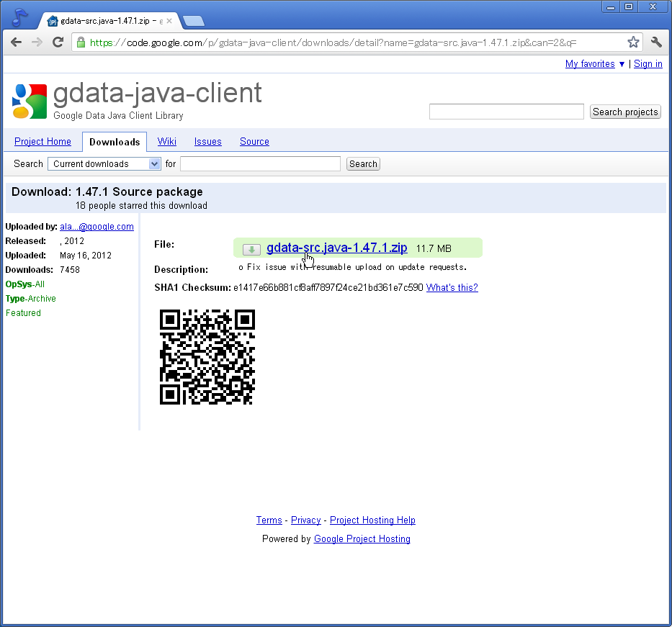Screen dimensions: 672x627
Task: Bookmark this page with the star icon
Action: click(633, 42)
